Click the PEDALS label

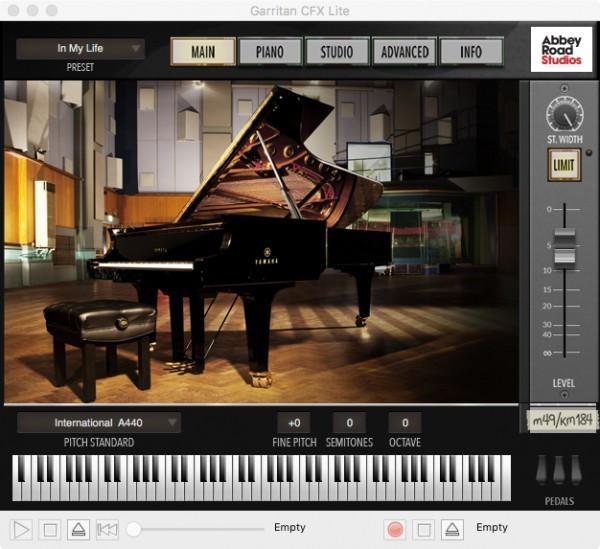tap(559, 501)
